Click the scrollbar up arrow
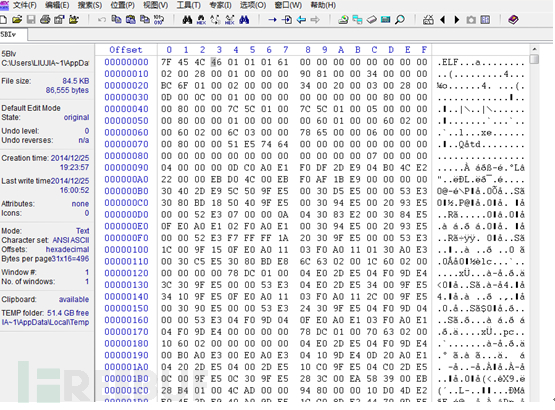The height and width of the screenshot is (410, 555). [534, 49]
